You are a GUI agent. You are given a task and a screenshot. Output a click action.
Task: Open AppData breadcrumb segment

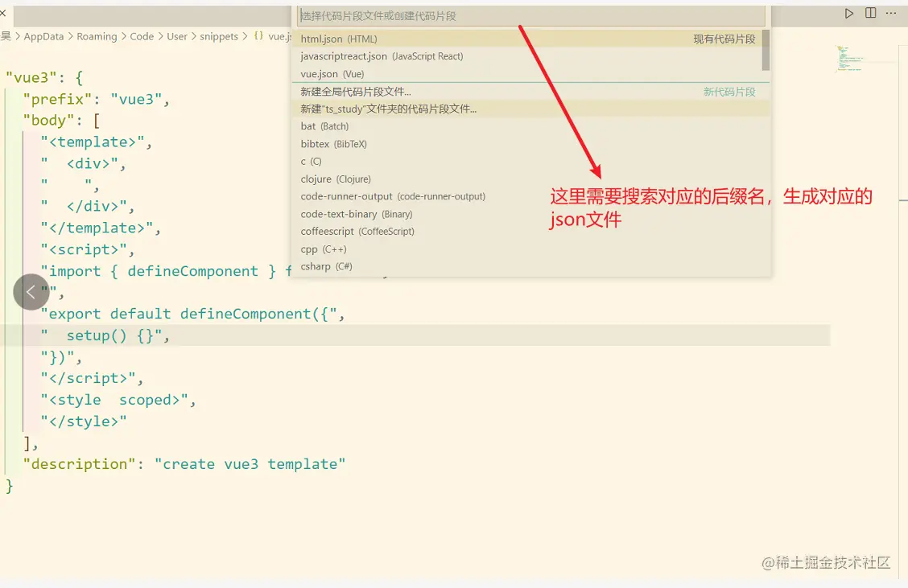(x=44, y=36)
